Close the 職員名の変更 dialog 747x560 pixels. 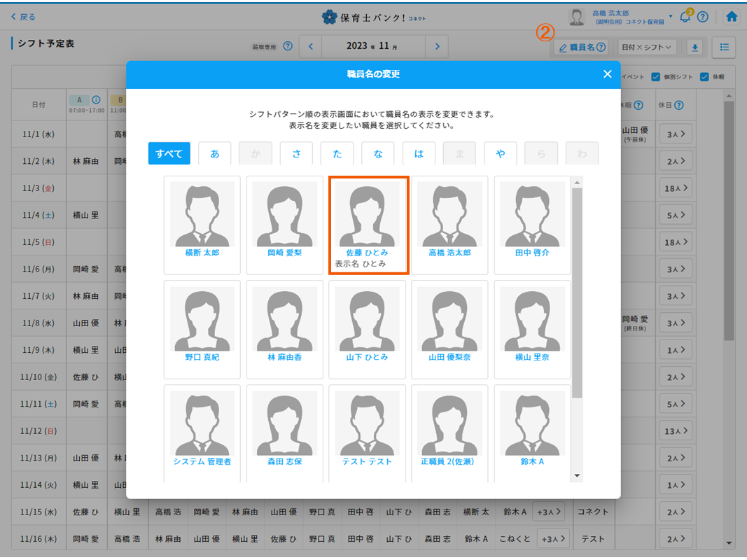tap(607, 74)
